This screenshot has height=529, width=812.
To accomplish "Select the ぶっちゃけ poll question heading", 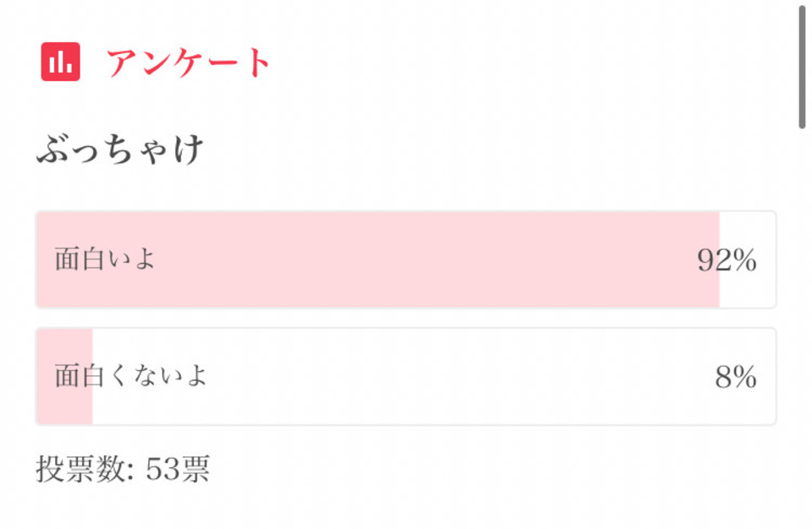I will click(x=119, y=149).
